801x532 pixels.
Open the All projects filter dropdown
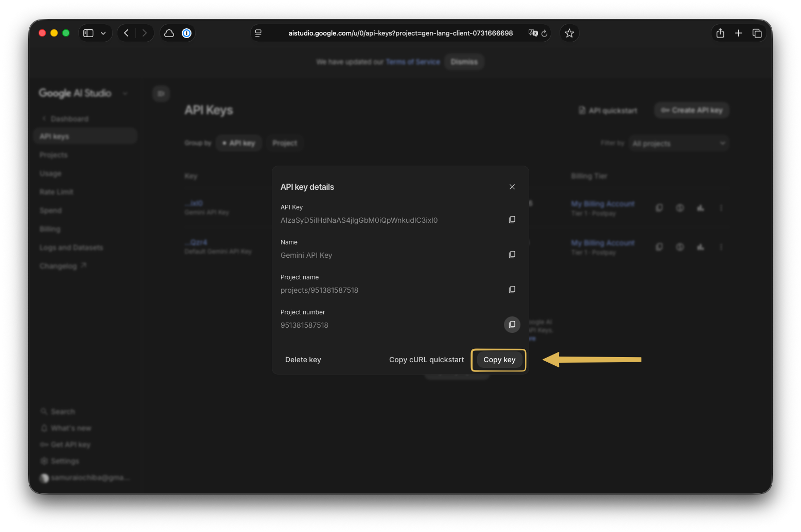[678, 144]
